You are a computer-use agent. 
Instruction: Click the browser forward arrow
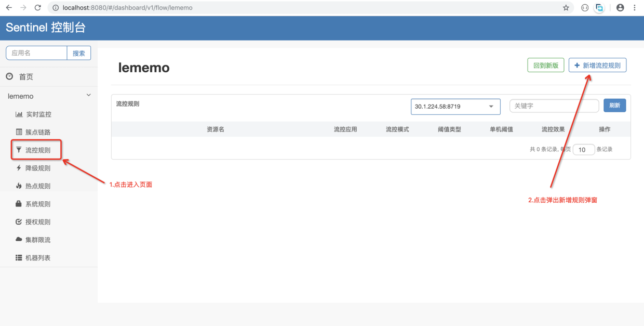pyautogui.click(x=23, y=8)
